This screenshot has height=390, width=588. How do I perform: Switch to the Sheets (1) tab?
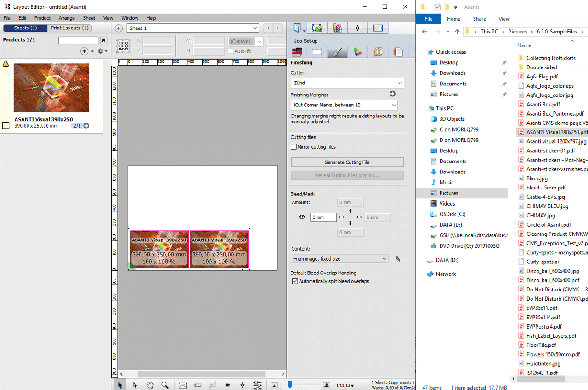(25, 28)
